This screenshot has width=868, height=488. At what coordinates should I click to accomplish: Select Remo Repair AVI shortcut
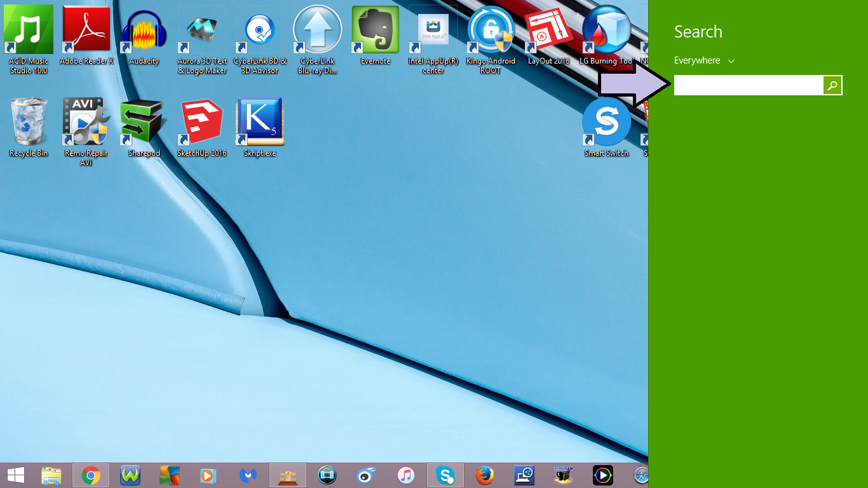pyautogui.click(x=86, y=132)
